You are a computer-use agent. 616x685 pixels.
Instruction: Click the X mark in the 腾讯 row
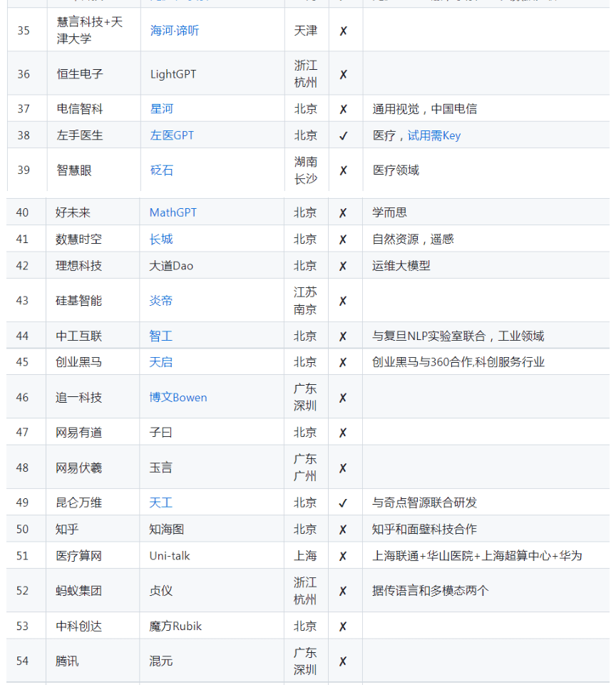click(x=343, y=661)
